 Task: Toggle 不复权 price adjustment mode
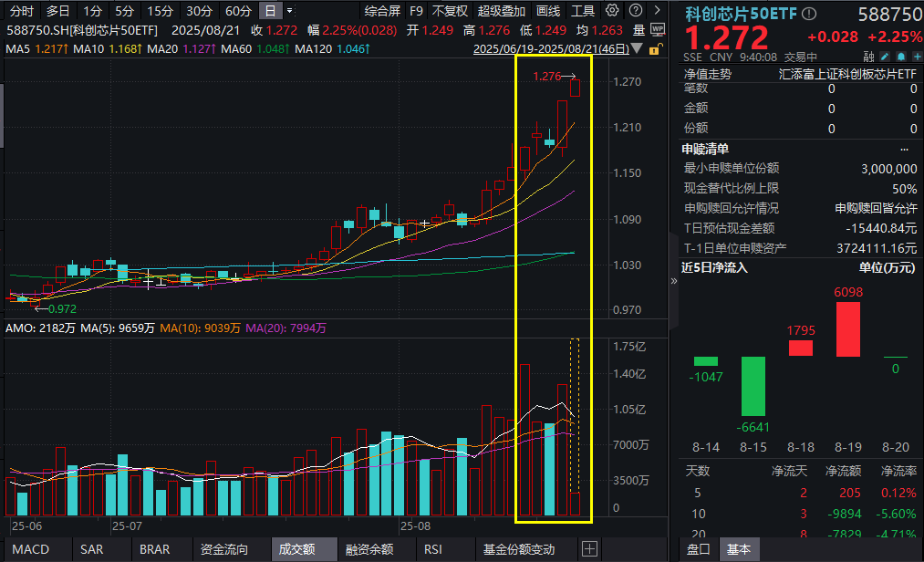click(450, 11)
